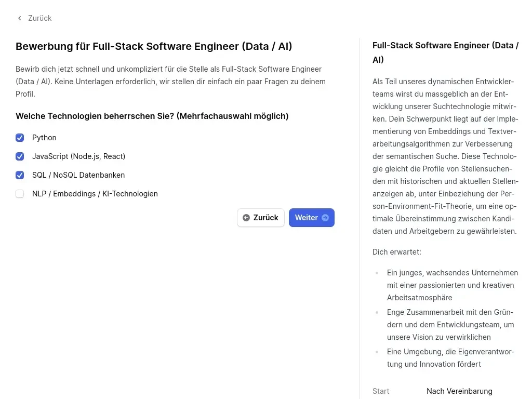Click the 'JavaScript (Node.js, React)' label text
The width and height of the screenshot is (532, 399).
pyautogui.click(x=78, y=156)
